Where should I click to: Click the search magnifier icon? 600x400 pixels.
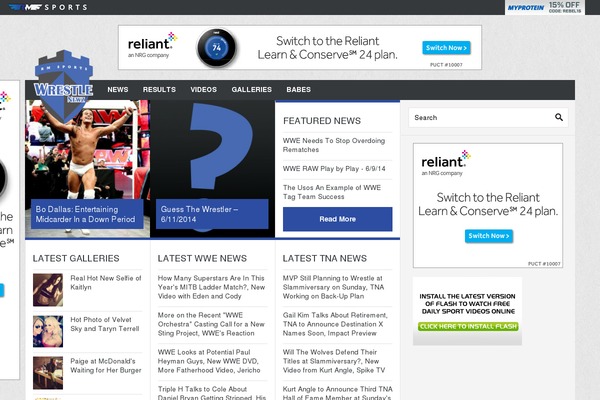[559, 118]
